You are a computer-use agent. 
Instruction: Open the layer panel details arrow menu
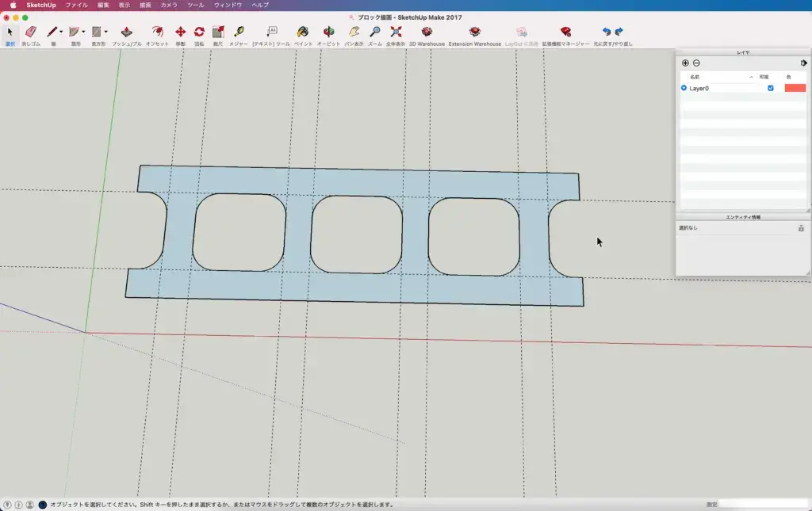tap(803, 63)
